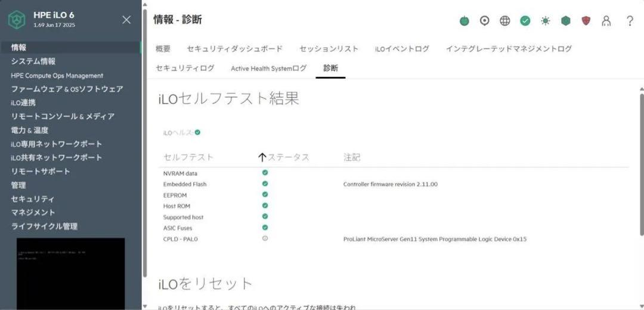
Task: Click the Supported host status checkmark
Action: coord(265,216)
